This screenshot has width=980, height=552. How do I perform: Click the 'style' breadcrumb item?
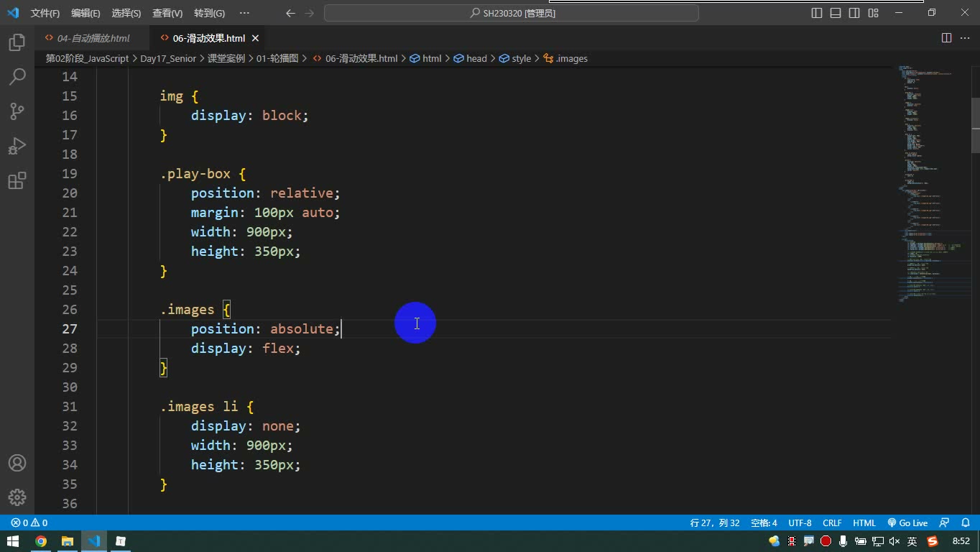coord(515,58)
